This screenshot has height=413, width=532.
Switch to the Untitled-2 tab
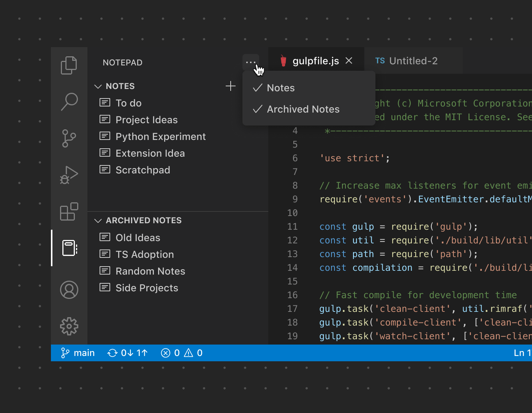(x=413, y=60)
